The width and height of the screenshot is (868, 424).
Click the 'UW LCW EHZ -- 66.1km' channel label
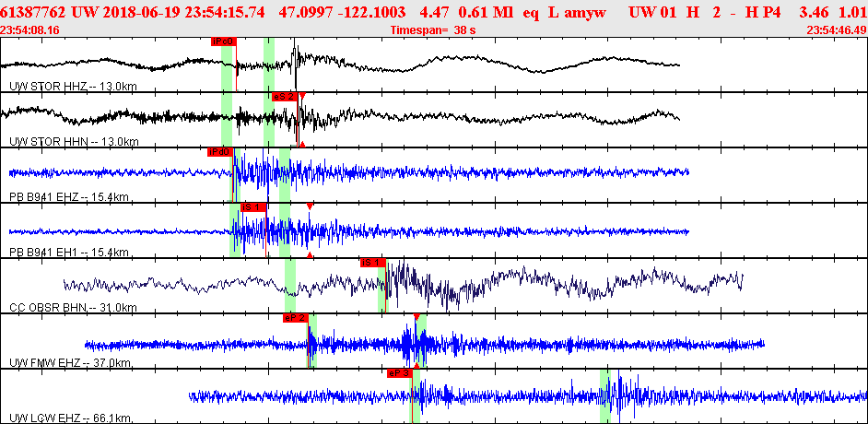click(x=70, y=418)
